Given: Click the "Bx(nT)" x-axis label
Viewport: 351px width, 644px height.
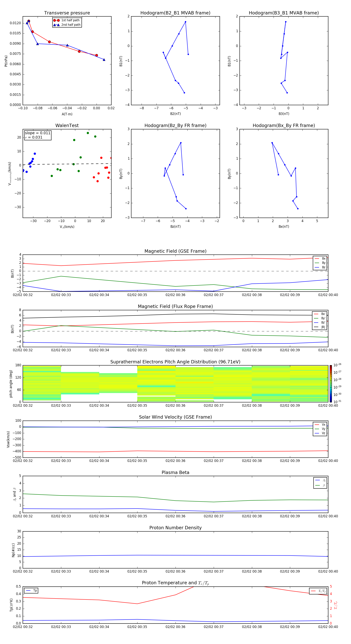Looking at the screenshot, I should coord(284,227).
